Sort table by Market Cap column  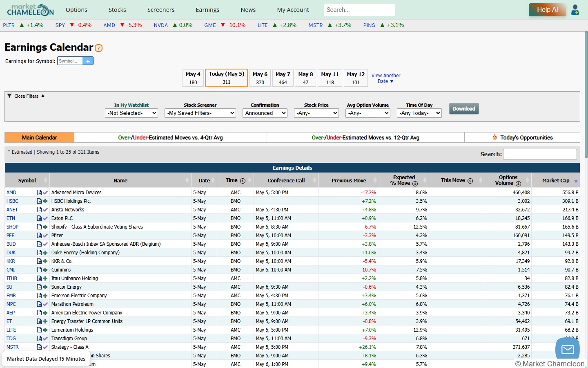(x=556, y=180)
